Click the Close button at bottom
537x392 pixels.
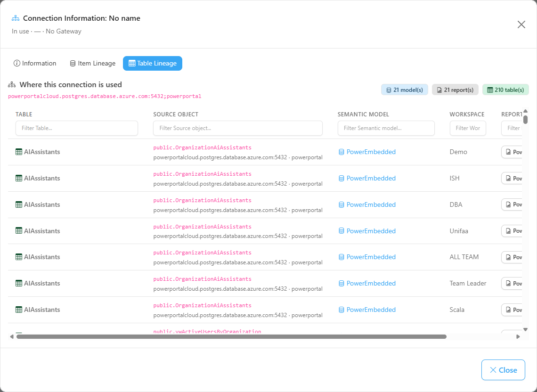pyautogui.click(x=503, y=370)
